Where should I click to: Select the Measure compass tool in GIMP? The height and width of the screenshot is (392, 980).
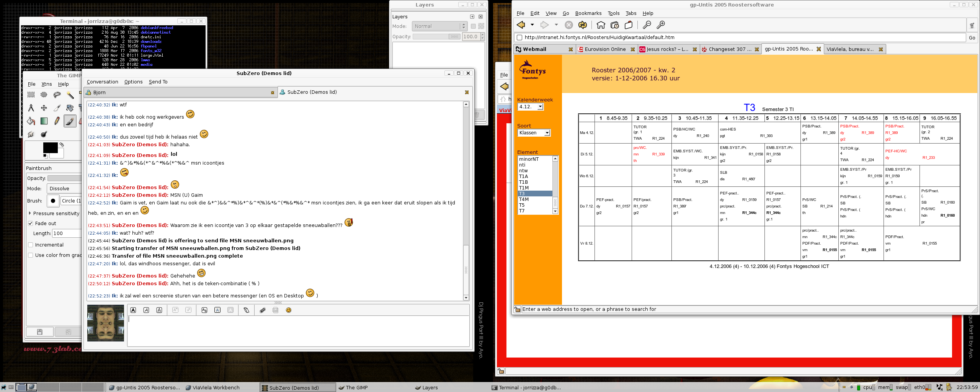(x=31, y=108)
